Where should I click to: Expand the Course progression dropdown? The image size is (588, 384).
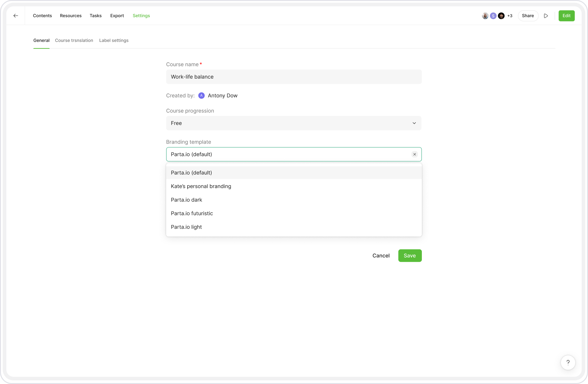pos(293,123)
